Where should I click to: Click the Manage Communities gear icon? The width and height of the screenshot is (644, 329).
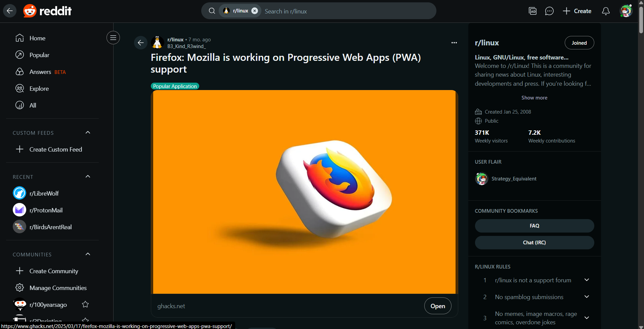pyautogui.click(x=20, y=288)
